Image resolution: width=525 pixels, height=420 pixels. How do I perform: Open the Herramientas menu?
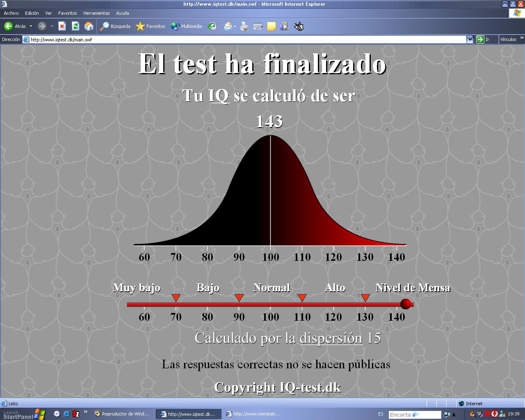click(96, 13)
